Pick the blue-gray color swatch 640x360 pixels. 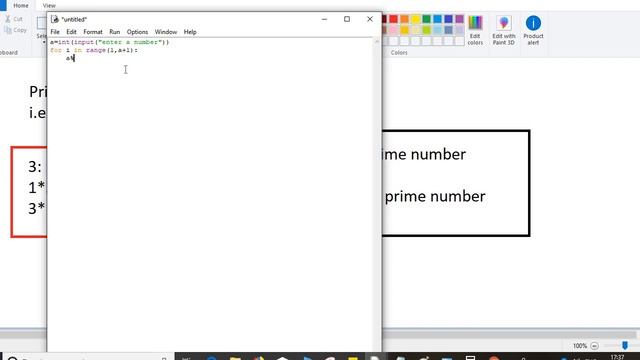[449, 30]
